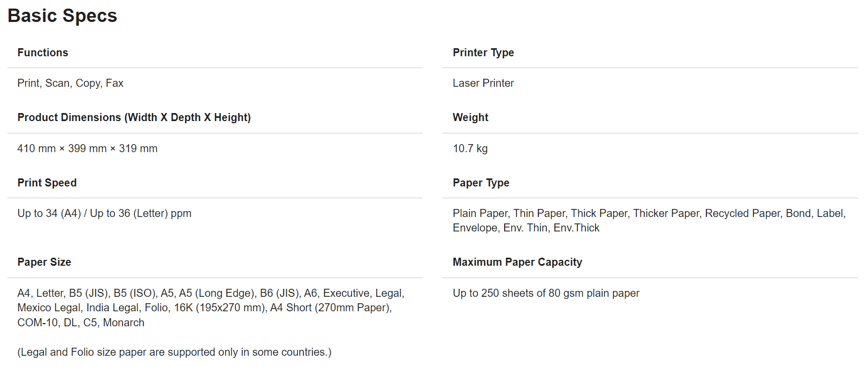868x367 pixels.
Task: Click the Weight label
Action: [x=470, y=117]
